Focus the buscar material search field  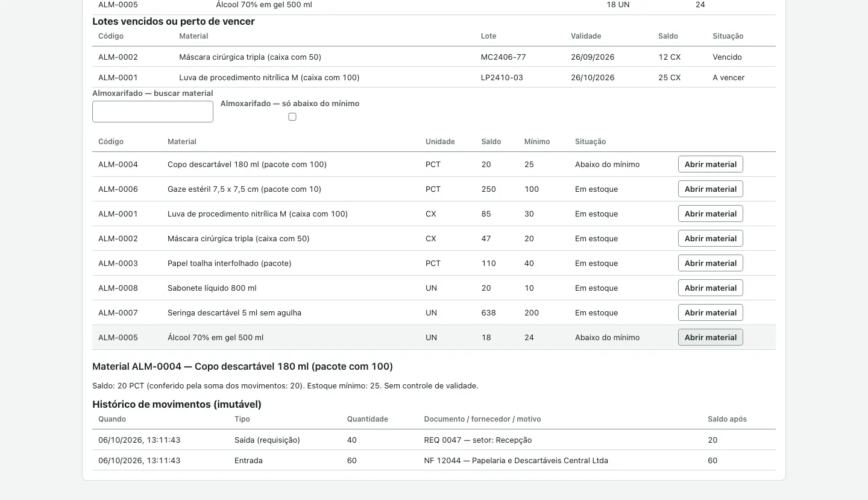point(153,112)
